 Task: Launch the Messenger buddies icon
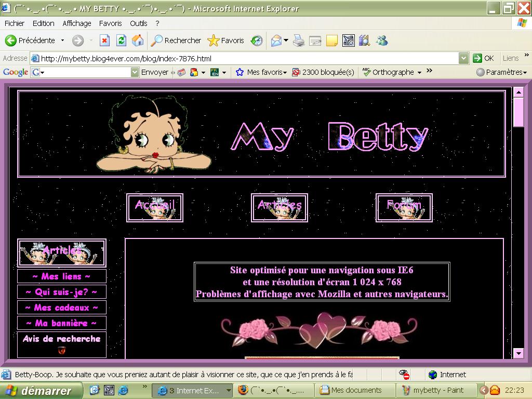[382, 41]
